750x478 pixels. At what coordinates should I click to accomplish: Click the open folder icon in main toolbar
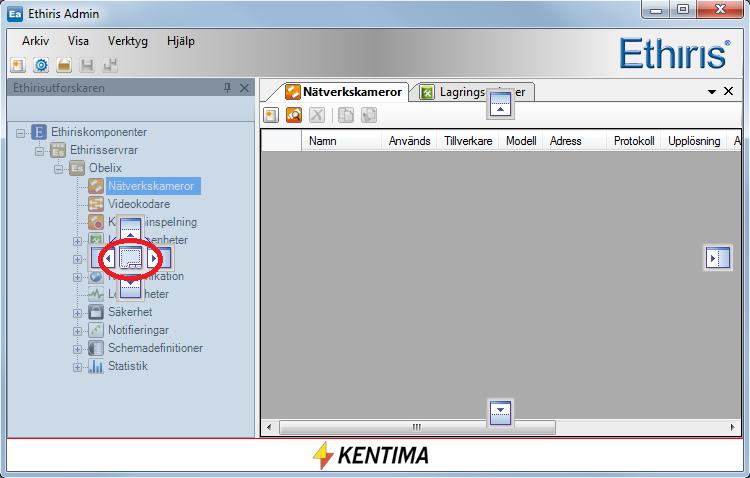[x=64, y=65]
